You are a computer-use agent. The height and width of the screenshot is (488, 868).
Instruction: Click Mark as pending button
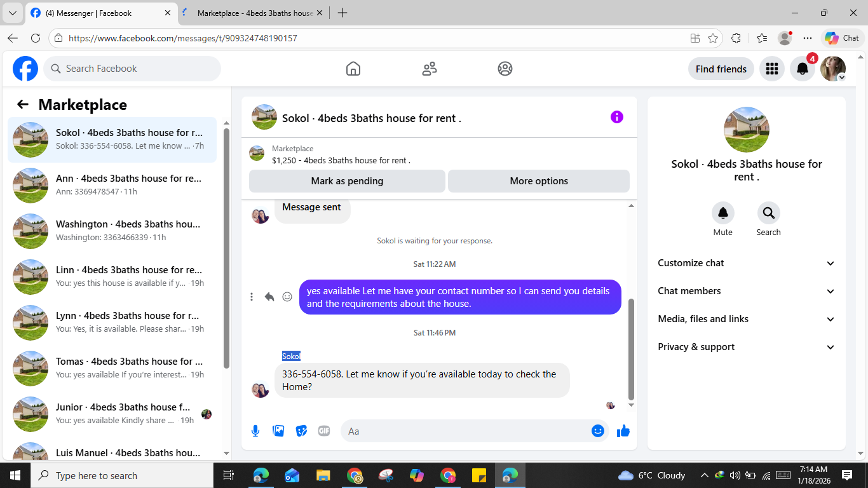click(x=347, y=181)
